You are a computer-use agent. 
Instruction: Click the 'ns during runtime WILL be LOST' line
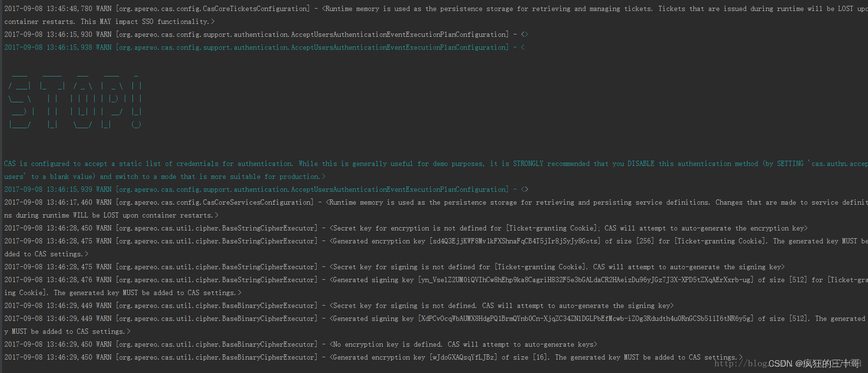111,215
